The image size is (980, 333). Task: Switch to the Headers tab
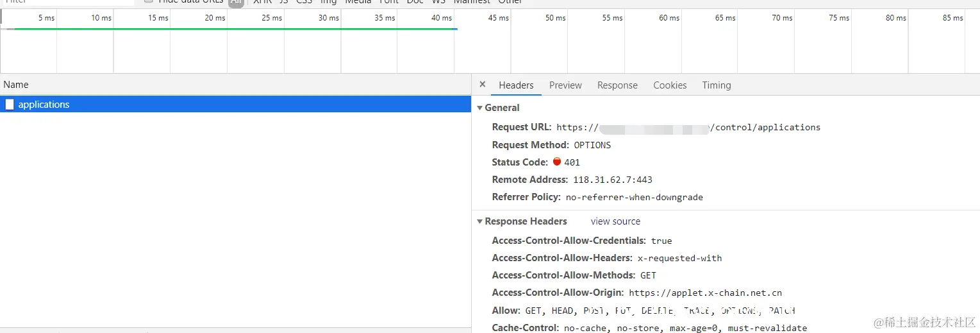(516, 85)
